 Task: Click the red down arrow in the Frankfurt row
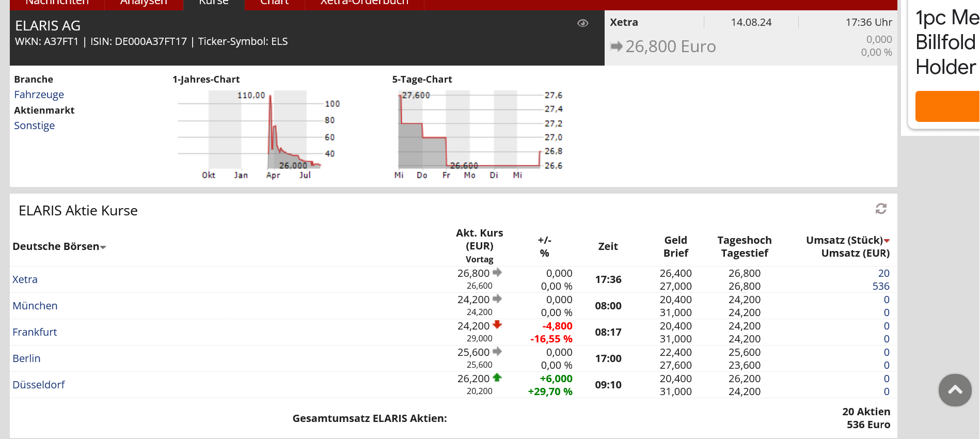(x=497, y=325)
